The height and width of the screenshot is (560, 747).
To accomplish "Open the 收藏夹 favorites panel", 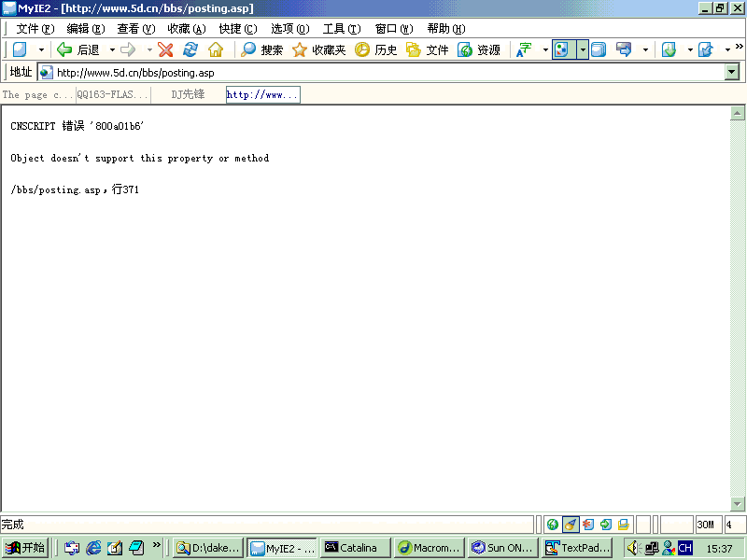I will (318, 49).
